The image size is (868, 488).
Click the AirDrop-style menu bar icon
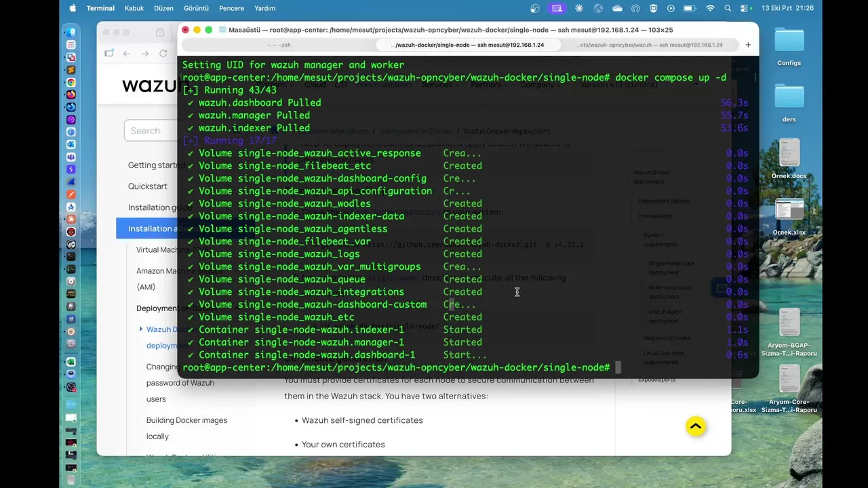[x=635, y=8]
